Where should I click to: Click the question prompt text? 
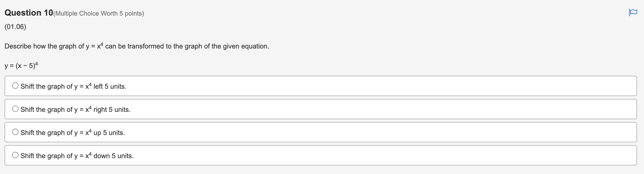click(137, 46)
